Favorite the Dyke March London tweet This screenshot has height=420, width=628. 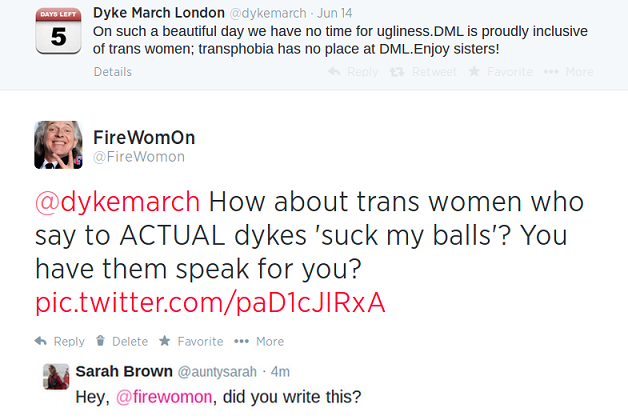coord(503,72)
